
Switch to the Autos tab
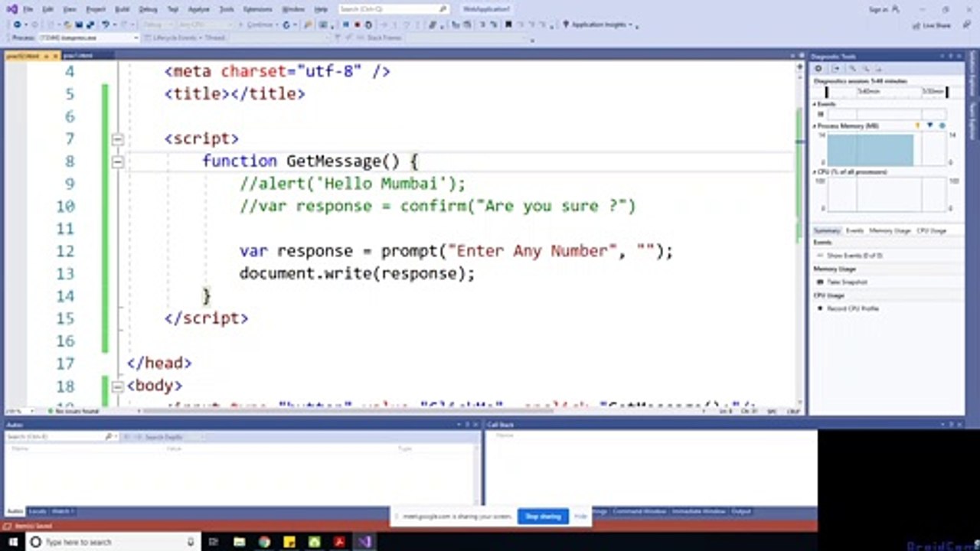[15, 510]
